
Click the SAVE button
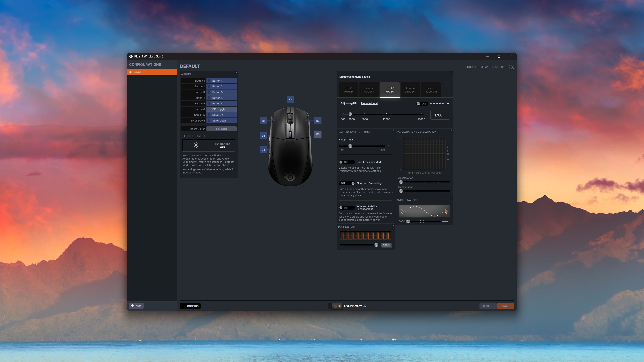pyautogui.click(x=505, y=306)
